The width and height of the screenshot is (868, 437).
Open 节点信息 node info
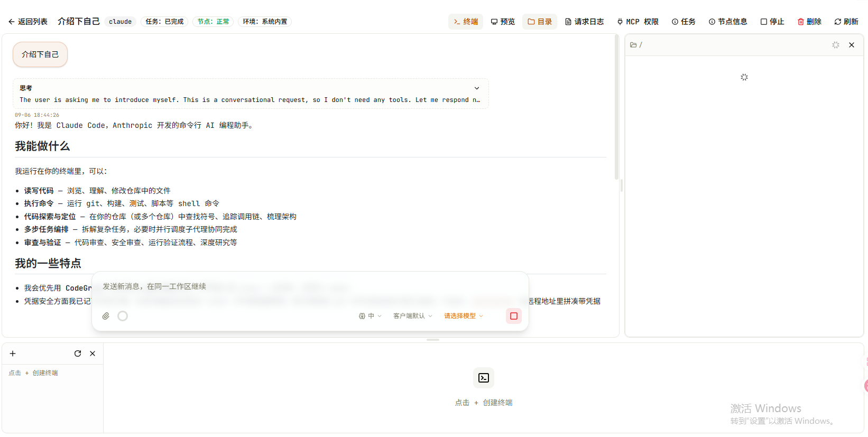[728, 22]
